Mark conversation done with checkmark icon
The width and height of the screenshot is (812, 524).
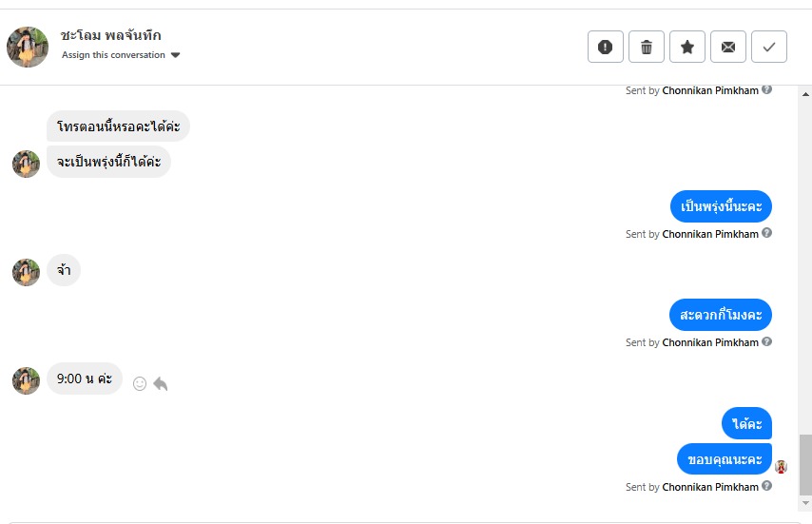pos(769,47)
